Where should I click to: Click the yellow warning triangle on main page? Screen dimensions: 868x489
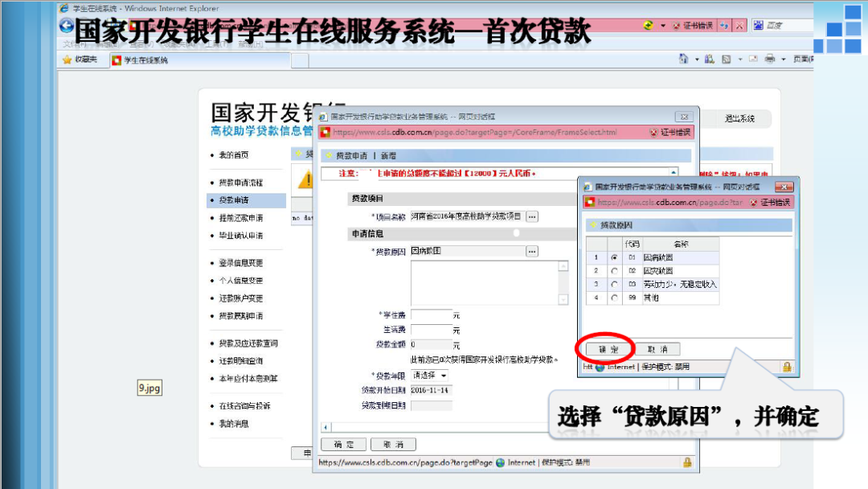pos(305,179)
